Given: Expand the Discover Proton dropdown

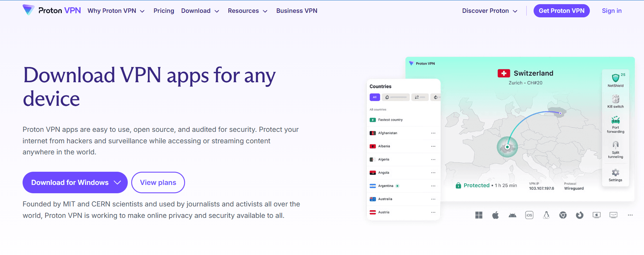Looking at the screenshot, I should 490,11.
